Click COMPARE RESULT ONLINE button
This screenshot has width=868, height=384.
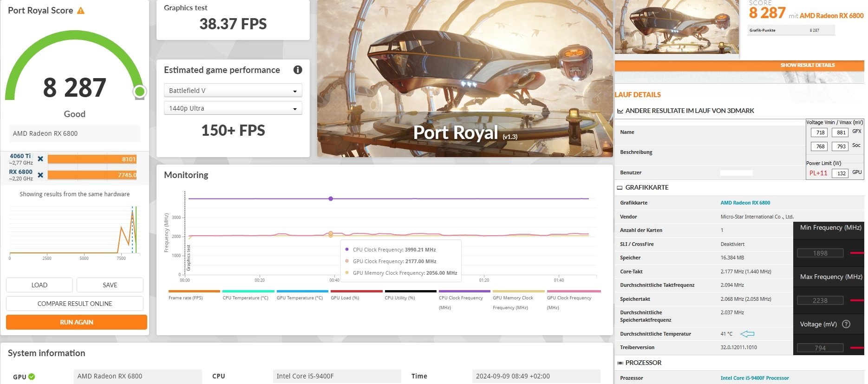point(75,304)
